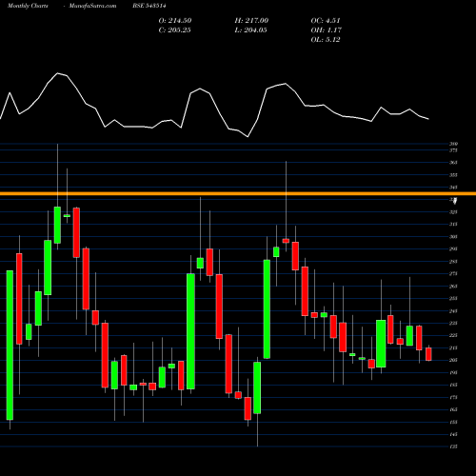Select the high value 'H: 217.00'

point(251,21)
